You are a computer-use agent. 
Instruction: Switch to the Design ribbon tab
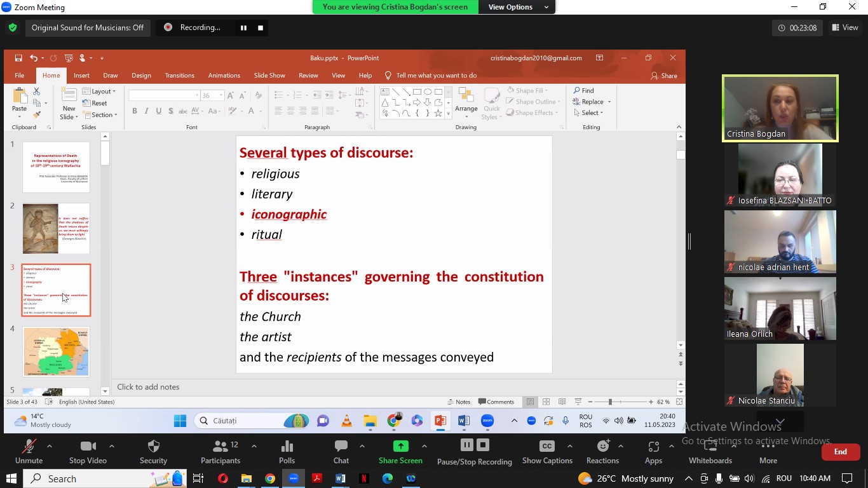click(141, 76)
